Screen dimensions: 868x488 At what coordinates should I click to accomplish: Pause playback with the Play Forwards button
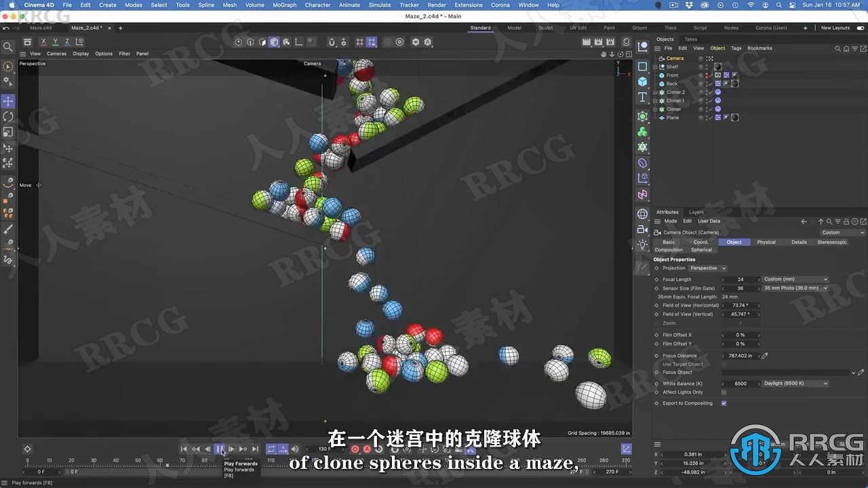pyautogui.click(x=220, y=449)
